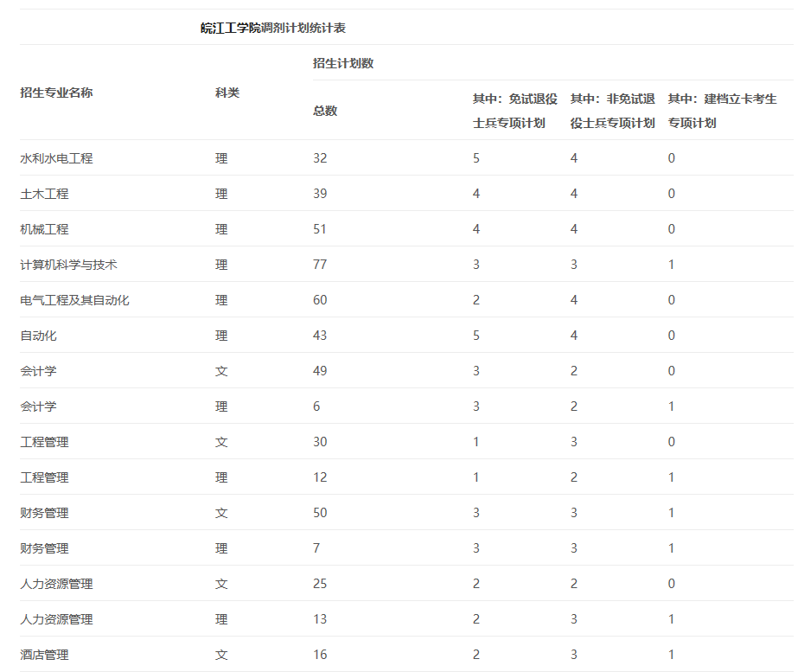798x672 pixels.
Task: Select 计算机科学与技术 in the table
Action: point(68,265)
